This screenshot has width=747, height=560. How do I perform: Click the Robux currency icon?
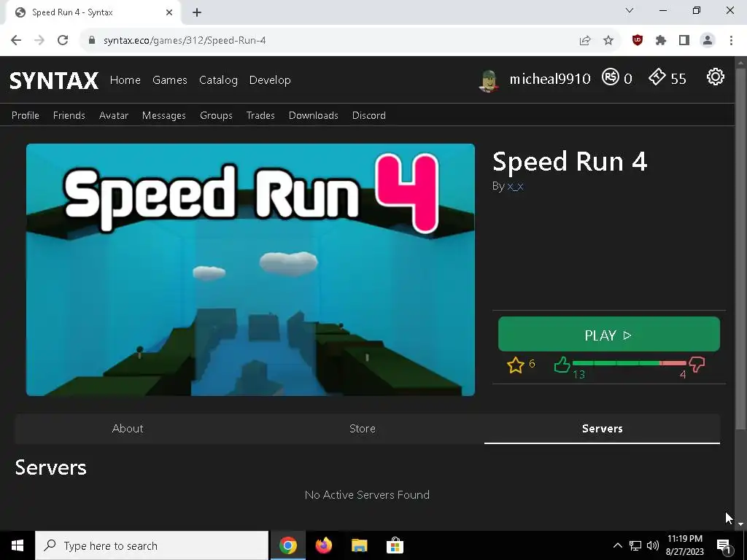tap(611, 77)
